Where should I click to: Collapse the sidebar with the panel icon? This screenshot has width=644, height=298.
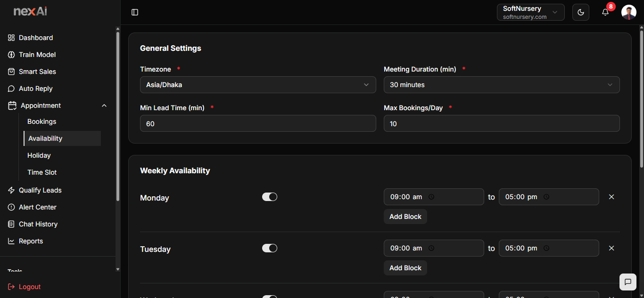click(135, 12)
